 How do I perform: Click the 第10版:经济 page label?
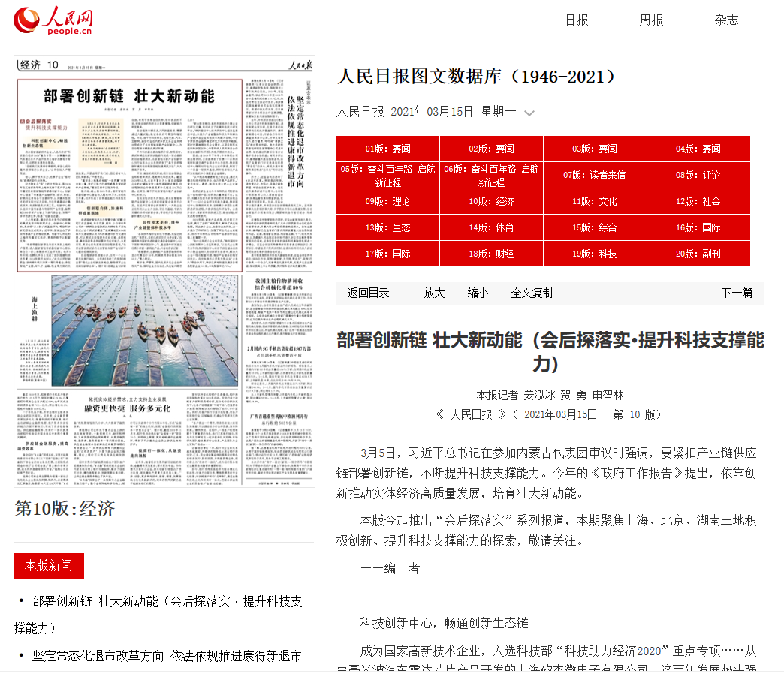click(x=65, y=509)
